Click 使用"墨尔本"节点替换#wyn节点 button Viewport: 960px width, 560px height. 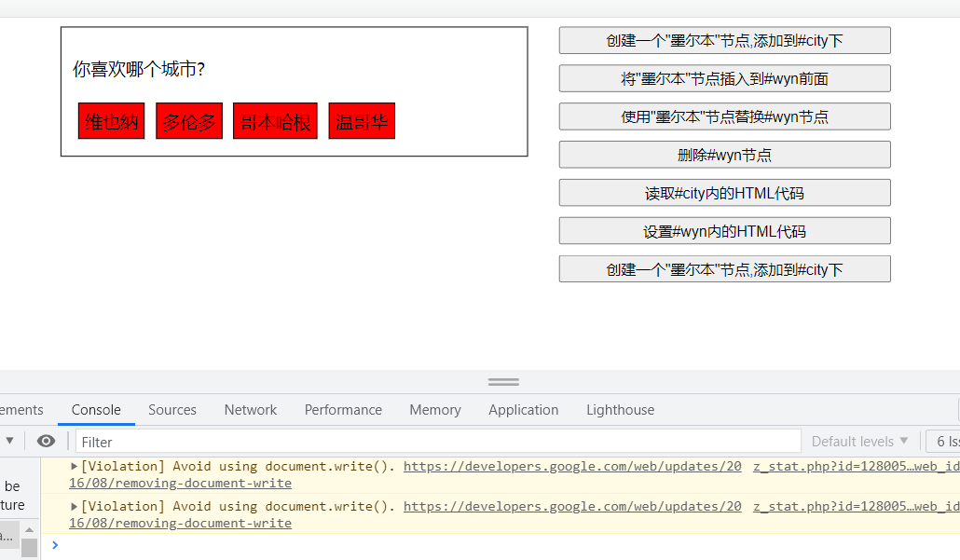pyautogui.click(x=725, y=116)
